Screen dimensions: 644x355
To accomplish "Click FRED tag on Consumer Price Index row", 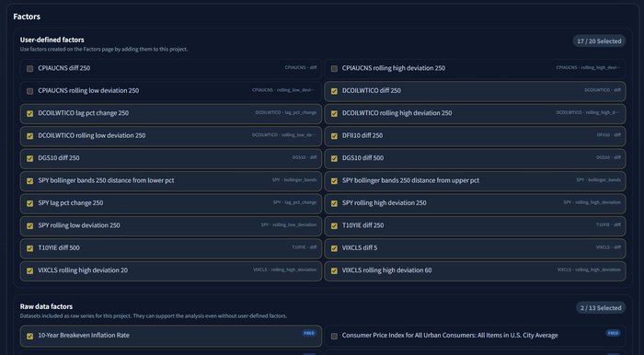I will [613, 333].
